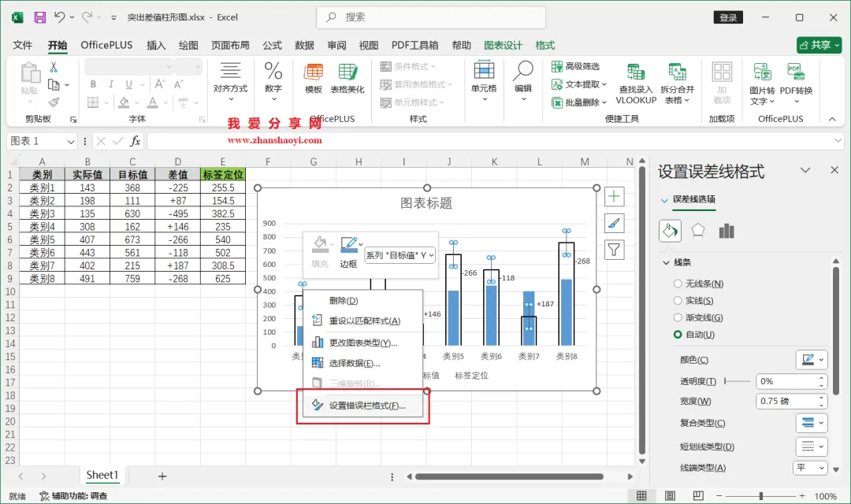Click the 透明度 transparency slider
Image resolution: width=851 pixels, height=504 pixels.
(x=738, y=381)
